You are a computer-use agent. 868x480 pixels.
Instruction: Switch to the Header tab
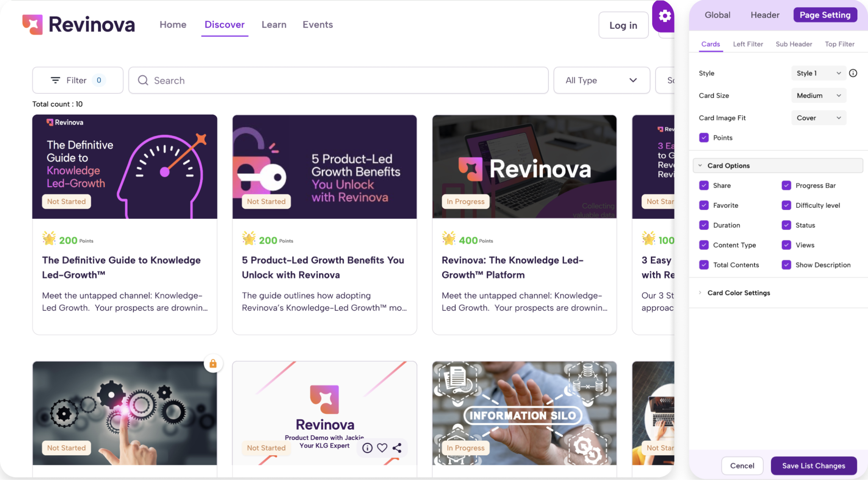(765, 15)
